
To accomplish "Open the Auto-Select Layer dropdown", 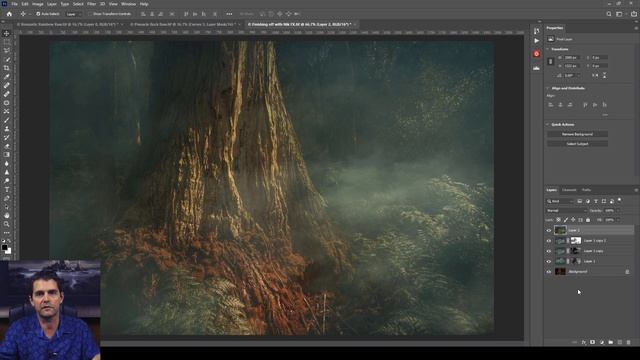I will pyautogui.click(x=73, y=14).
